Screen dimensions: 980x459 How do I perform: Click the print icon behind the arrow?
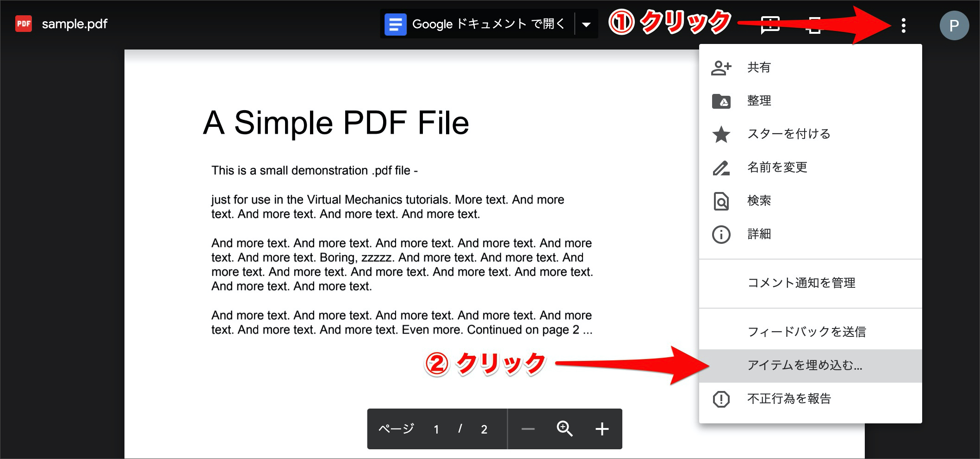814,25
